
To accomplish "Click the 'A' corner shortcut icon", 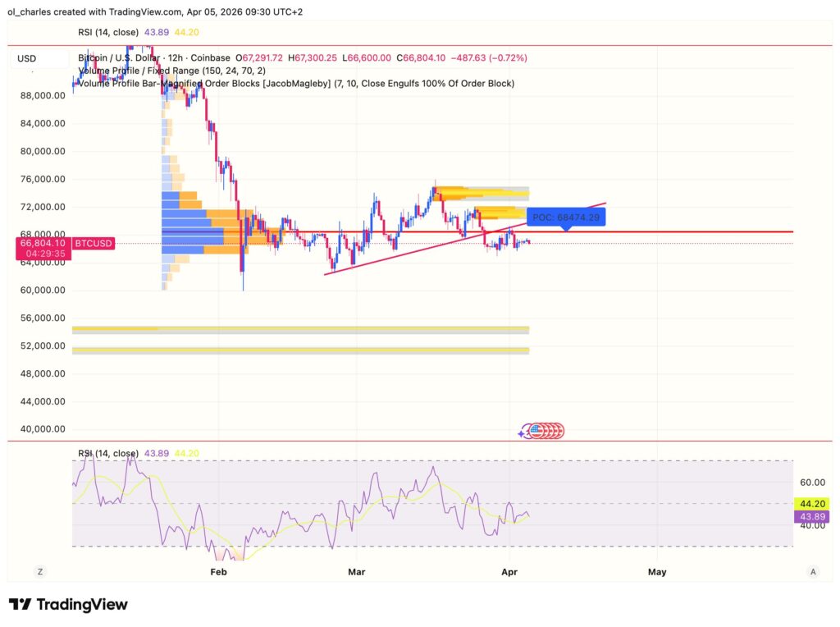I will coord(815,572).
